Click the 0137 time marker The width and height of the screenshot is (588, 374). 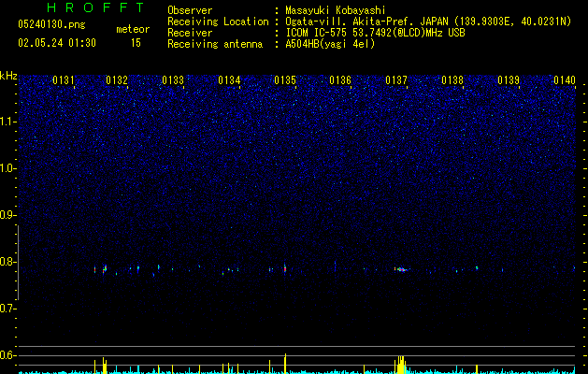tap(396, 80)
